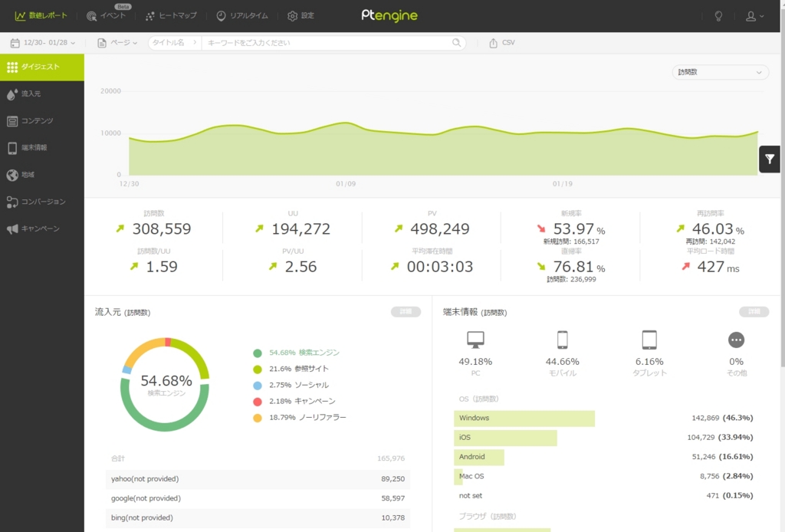Click the not set OS row
This screenshot has height=532, width=785.
pyautogui.click(x=606, y=496)
